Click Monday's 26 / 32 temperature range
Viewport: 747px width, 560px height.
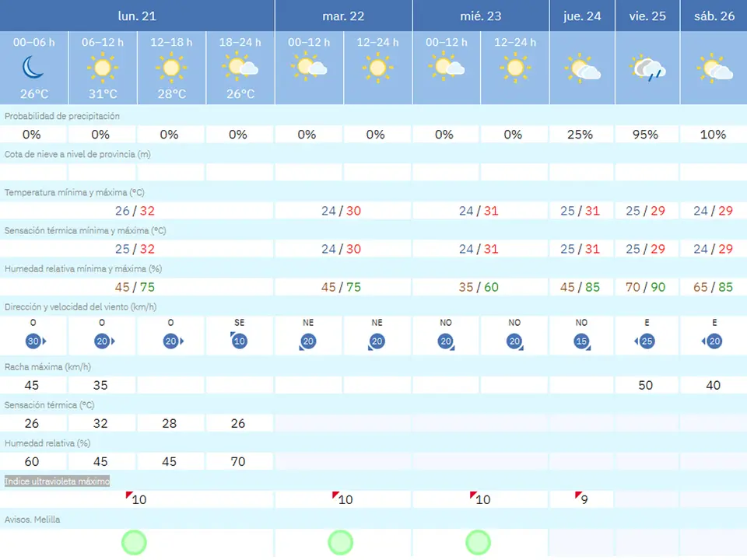[135, 211]
